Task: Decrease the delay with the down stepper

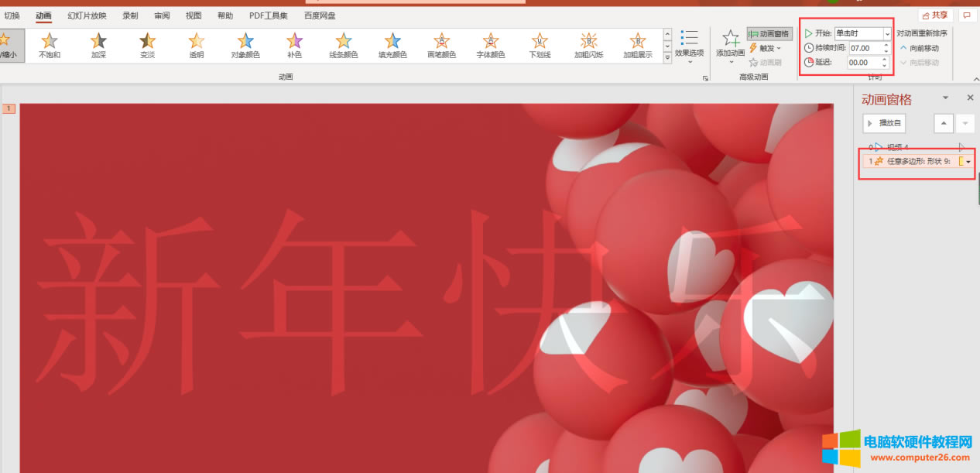Action: click(x=886, y=65)
